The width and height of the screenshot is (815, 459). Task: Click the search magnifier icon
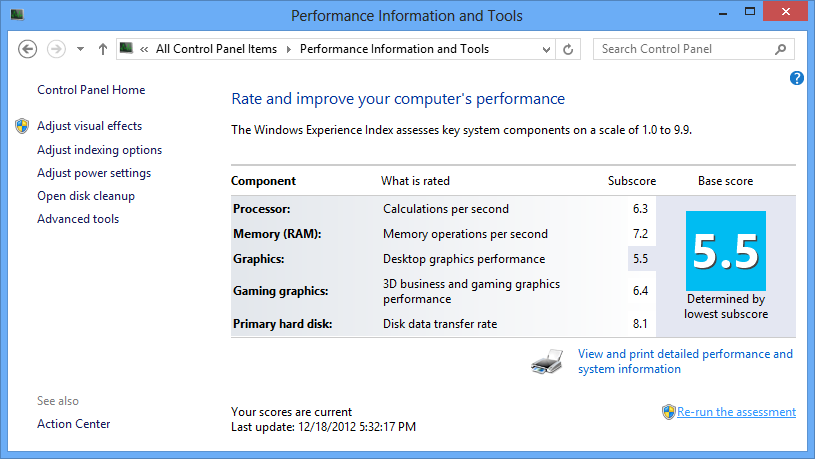click(x=780, y=49)
